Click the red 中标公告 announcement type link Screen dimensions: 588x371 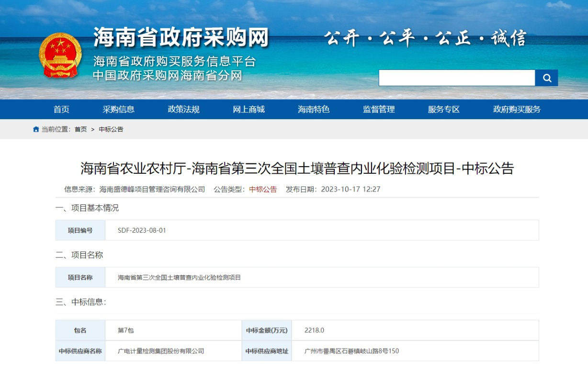click(x=263, y=189)
